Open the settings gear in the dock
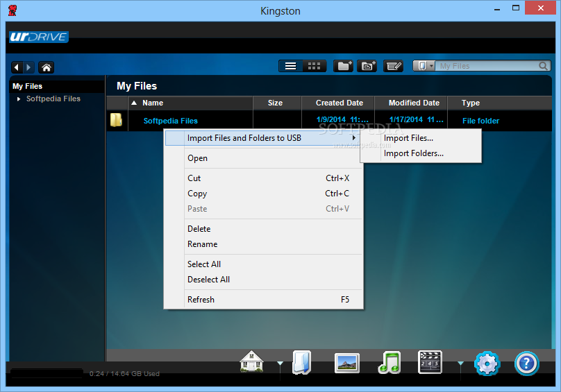 click(x=487, y=364)
